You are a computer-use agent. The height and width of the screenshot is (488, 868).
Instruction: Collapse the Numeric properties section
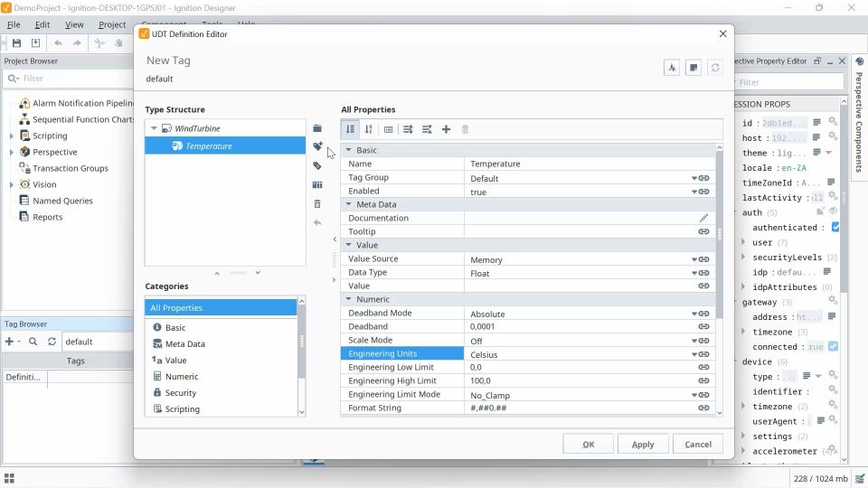349,299
